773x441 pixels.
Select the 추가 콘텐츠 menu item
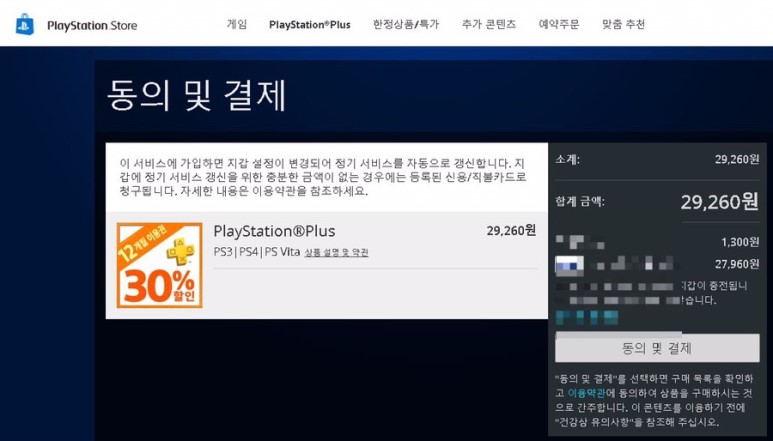click(x=489, y=24)
